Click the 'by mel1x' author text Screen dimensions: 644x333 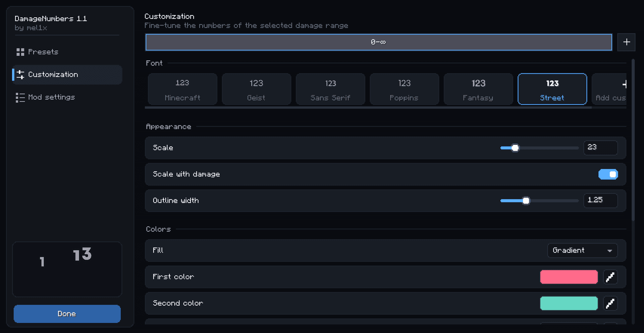[31, 28]
